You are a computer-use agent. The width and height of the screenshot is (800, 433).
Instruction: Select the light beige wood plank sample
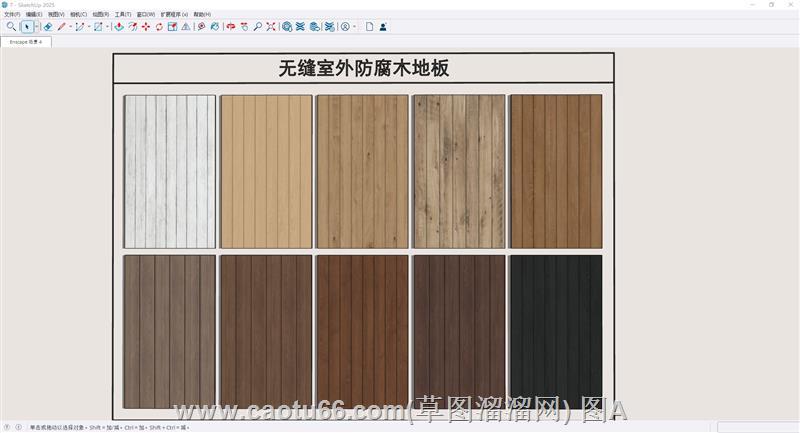click(x=266, y=172)
